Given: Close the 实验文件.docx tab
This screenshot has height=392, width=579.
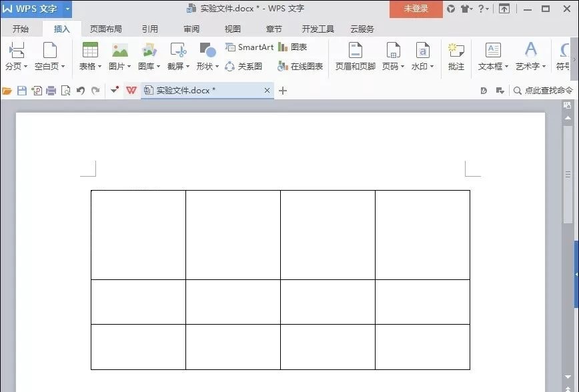Looking at the screenshot, I should tap(267, 91).
